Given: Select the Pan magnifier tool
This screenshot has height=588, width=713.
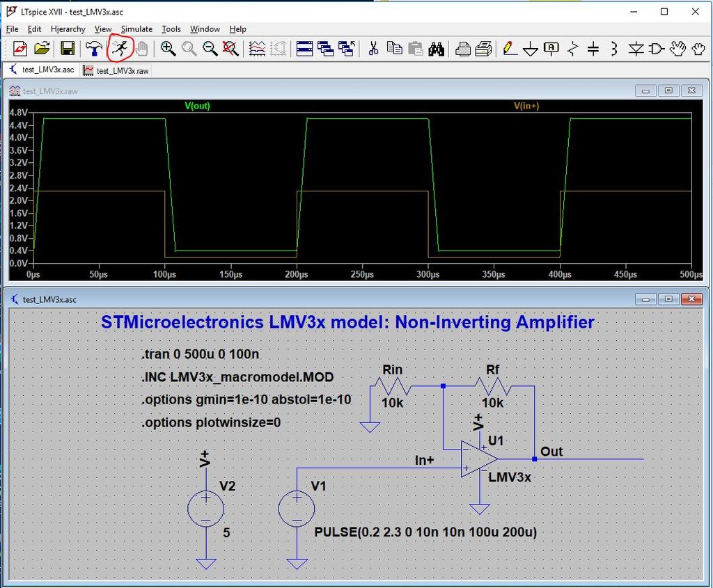Looking at the screenshot, I should [x=189, y=49].
